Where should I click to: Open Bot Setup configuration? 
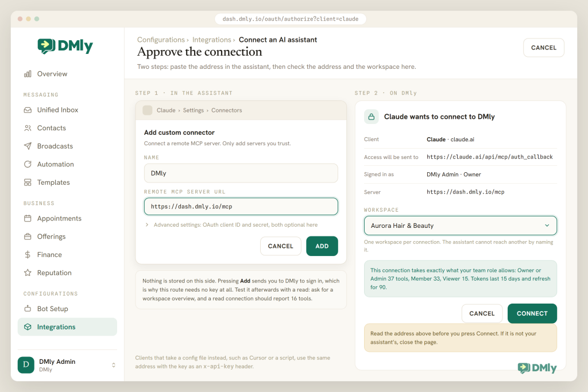point(68,309)
